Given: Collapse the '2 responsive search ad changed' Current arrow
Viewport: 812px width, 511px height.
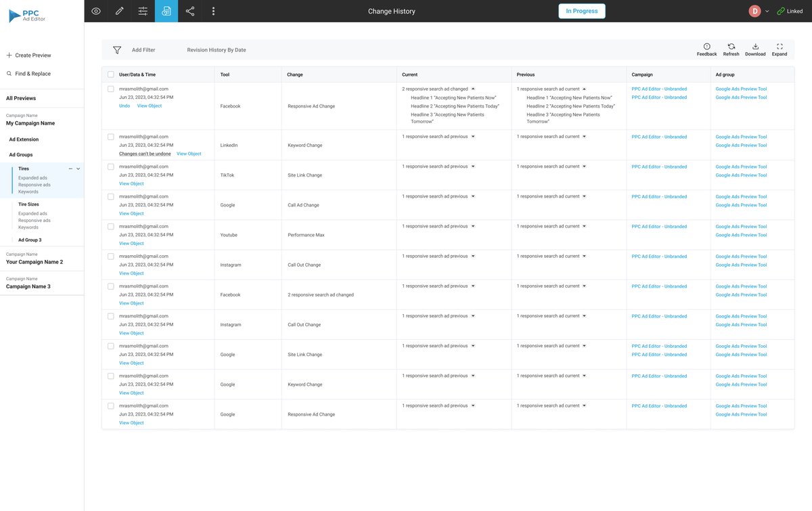Looking at the screenshot, I should click(x=473, y=89).
